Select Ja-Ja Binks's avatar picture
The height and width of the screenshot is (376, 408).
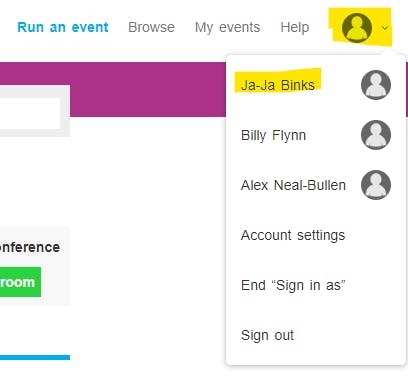point(376,85)
